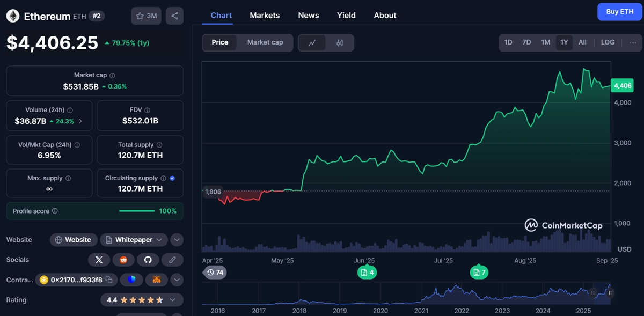Click the BNB chain contract icon

[x=43, y=280]
